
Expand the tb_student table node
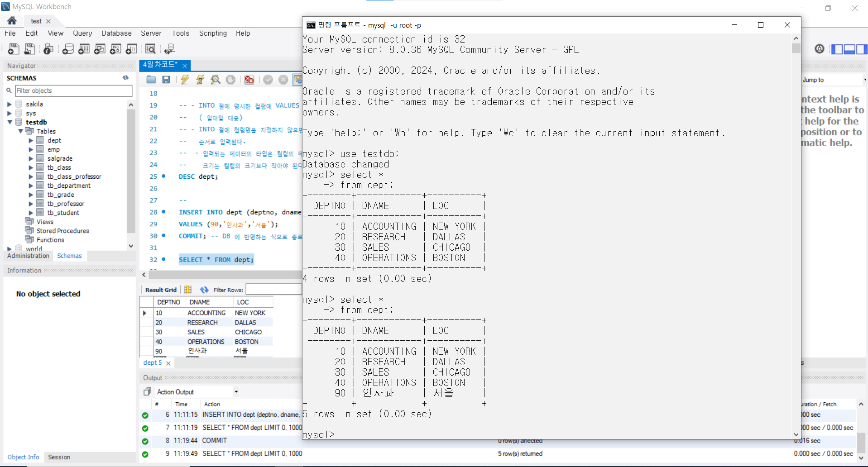pyautogui.click(x=31, y=213)
